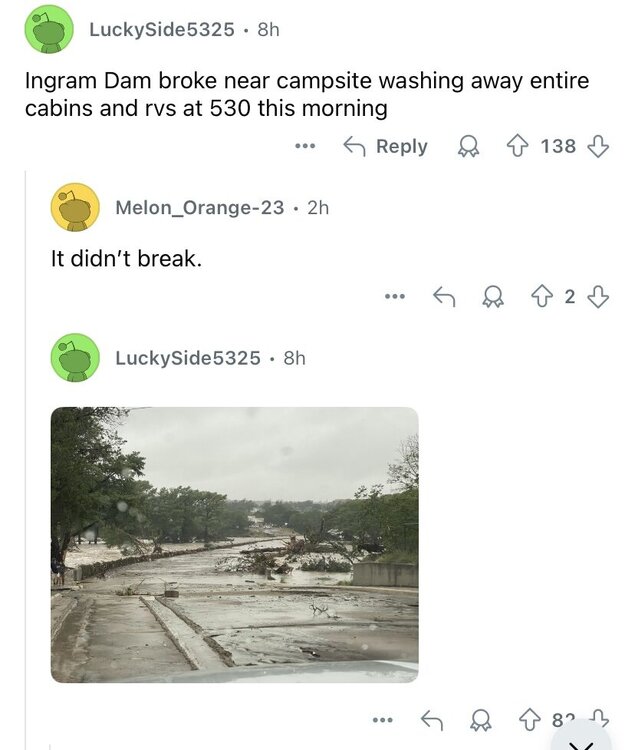This screenshot has width=635, height=750.
Task: Award the "It didn't break" comment
Action: click(491, 296)
